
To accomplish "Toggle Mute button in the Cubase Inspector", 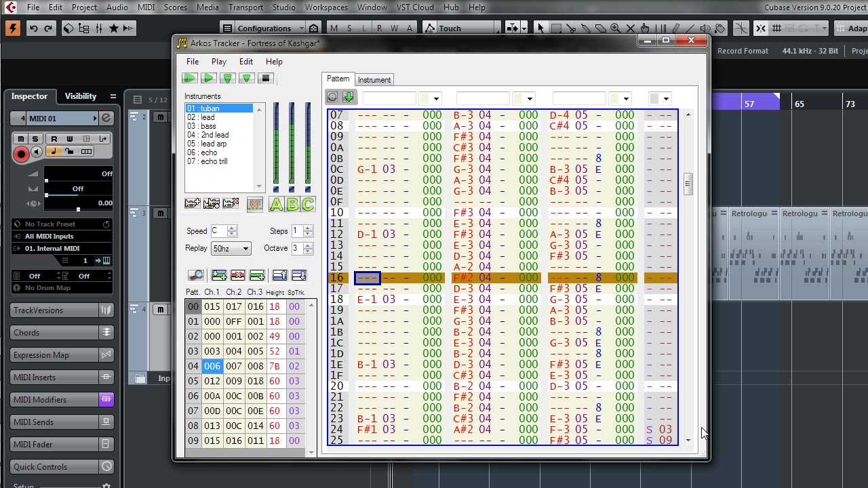I will [21, 139].
